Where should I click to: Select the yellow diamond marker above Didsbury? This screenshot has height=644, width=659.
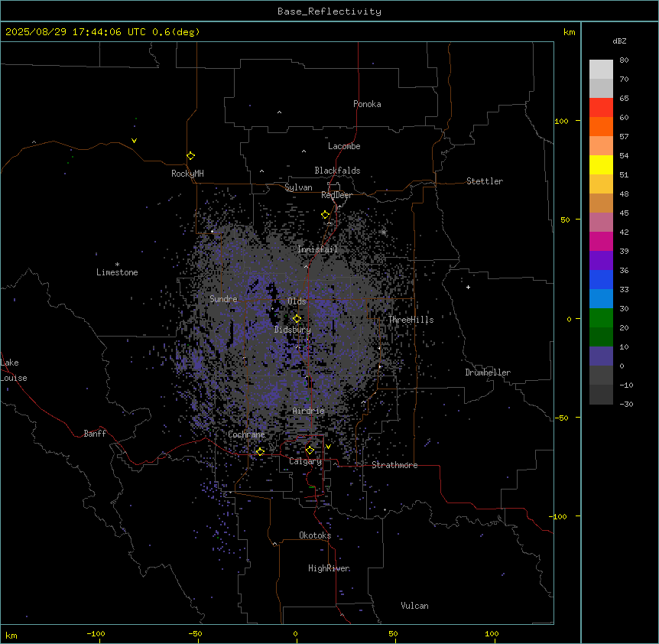click(x=297, y=318)
